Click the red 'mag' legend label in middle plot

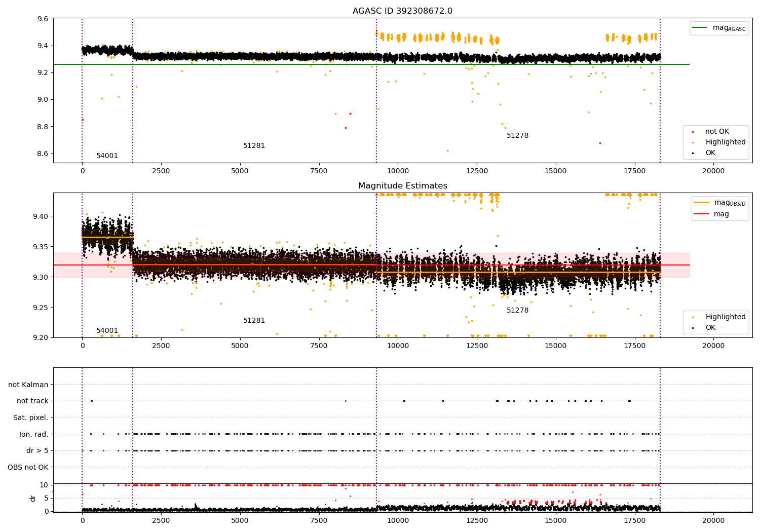[721, 214]
